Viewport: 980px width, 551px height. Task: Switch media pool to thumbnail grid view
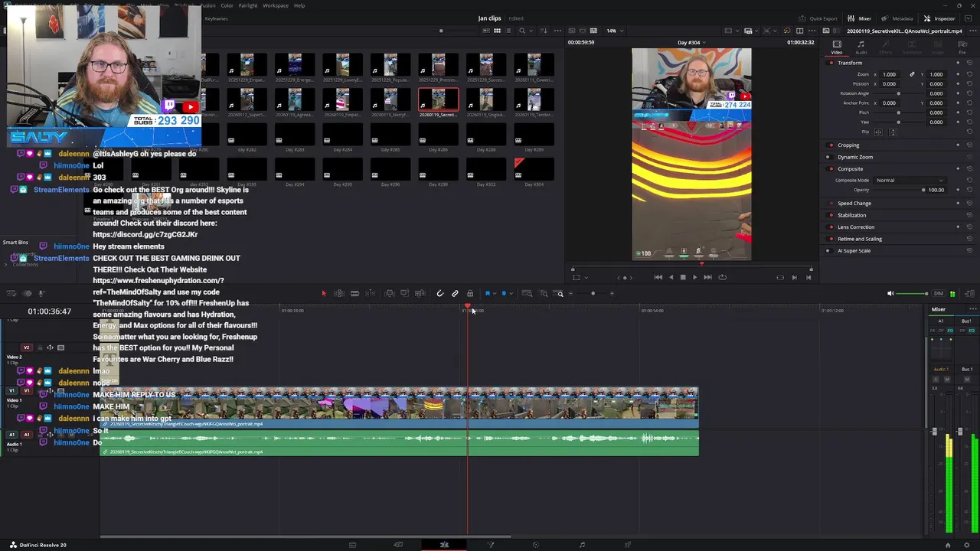(x=497, y=31)
